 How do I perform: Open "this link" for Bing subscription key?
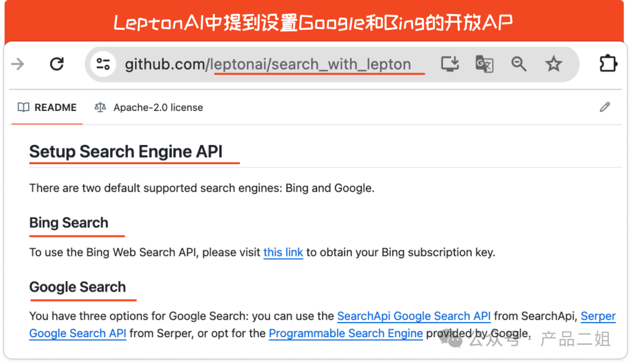[283, 252]
